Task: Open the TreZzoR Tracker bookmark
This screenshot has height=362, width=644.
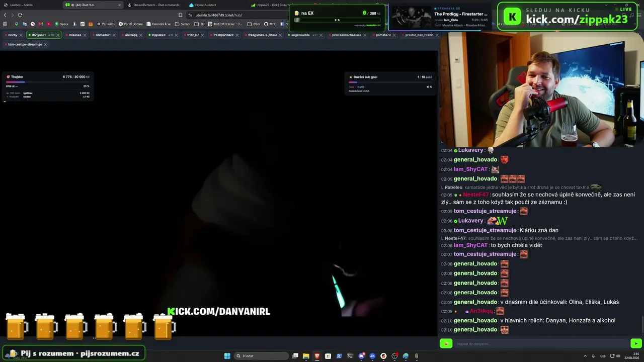Action: pos(226,24)
